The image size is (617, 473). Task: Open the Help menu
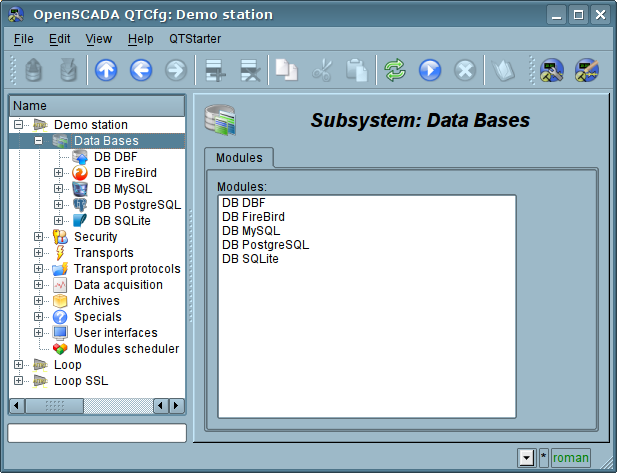pyautogui.click(x=140, y=39)
